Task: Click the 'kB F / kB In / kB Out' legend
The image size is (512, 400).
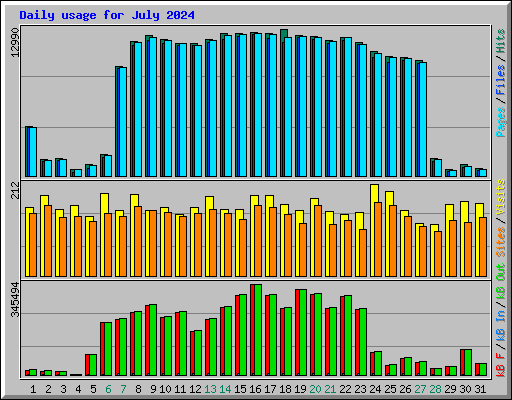Action: click(x=501, y=320)
